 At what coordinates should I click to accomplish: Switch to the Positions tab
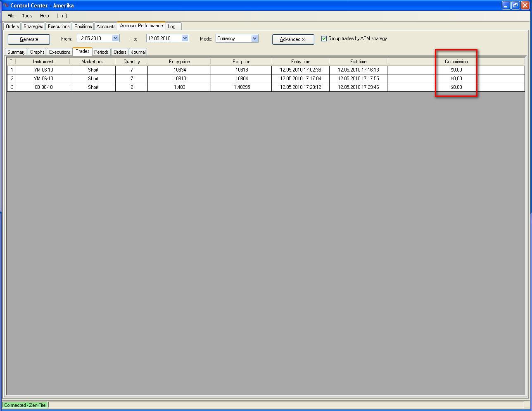(83, 26)
